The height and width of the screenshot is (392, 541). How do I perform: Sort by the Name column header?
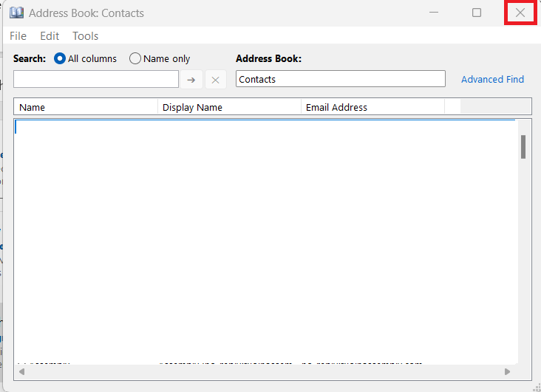click(86, 107)
